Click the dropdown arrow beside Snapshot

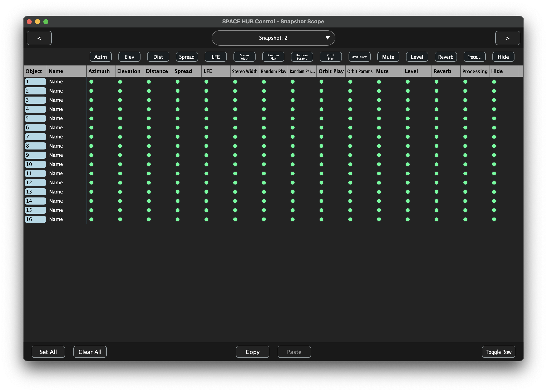point(327,38)
